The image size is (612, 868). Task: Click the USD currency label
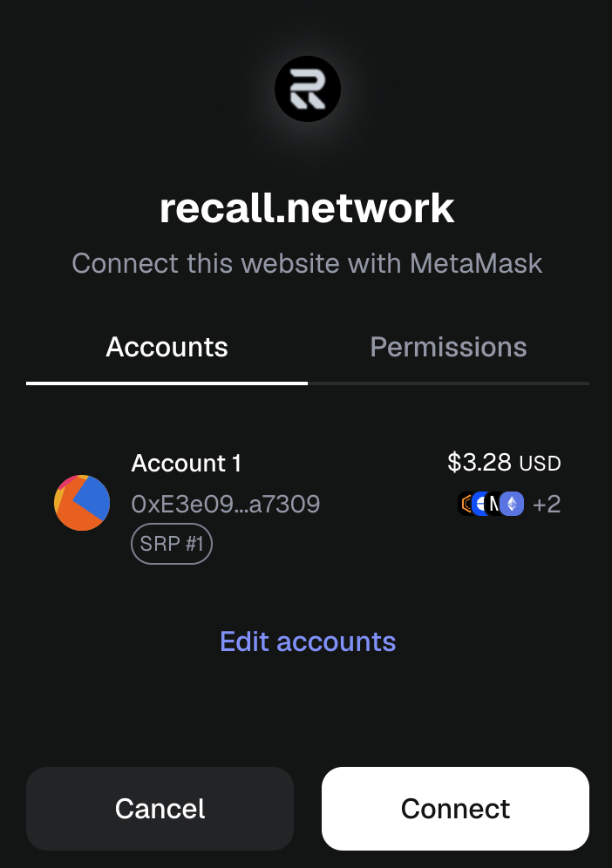click(541, 463)
